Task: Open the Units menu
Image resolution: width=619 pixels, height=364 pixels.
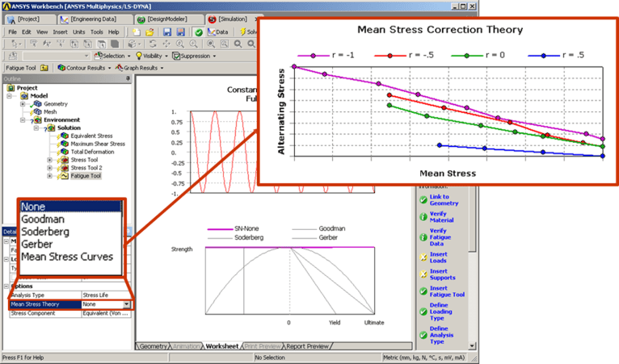Action: click(78, 32)
